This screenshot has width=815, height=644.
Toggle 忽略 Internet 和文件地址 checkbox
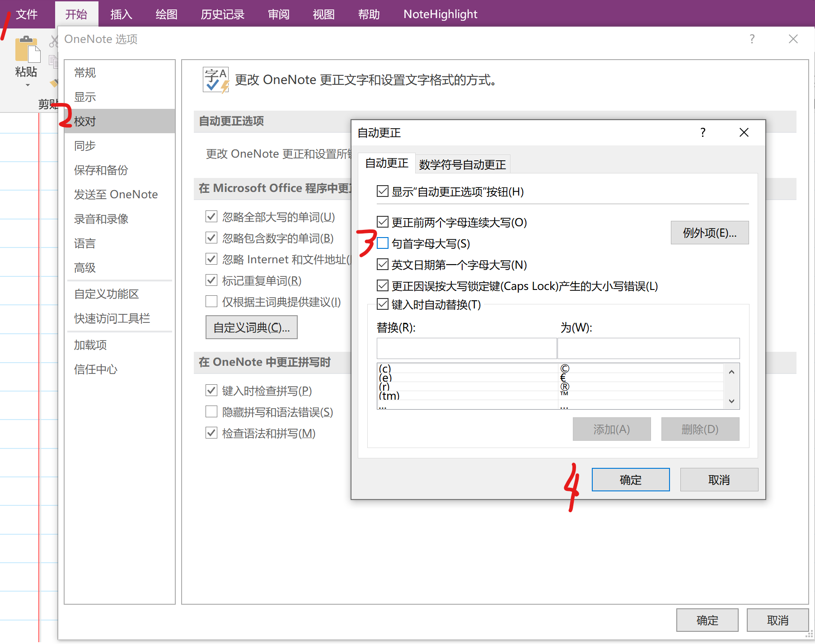[x=211, y=259]
